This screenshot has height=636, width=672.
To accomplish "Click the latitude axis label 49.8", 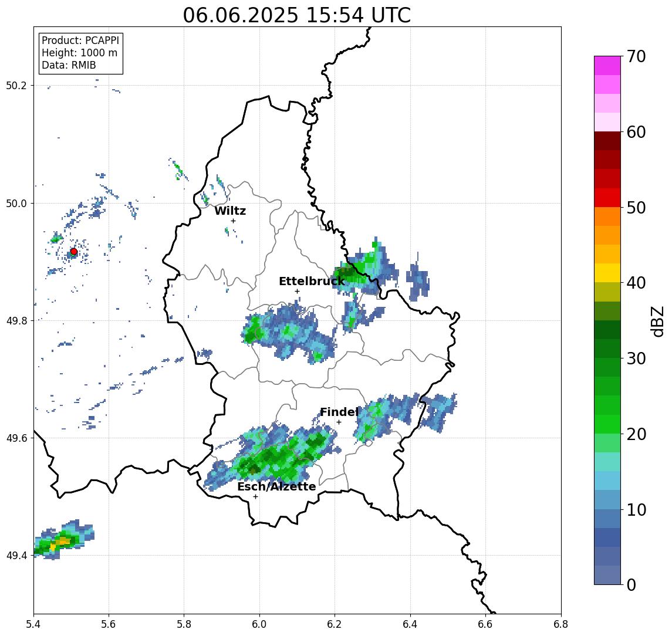I will [x=16, y=320].
